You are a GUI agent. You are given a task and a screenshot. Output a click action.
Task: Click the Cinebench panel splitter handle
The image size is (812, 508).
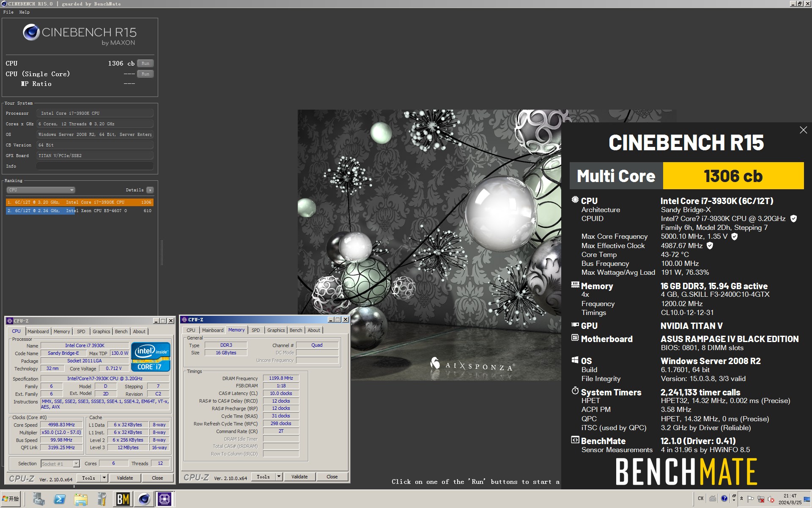pyautogui.click(x=162, y=252)
